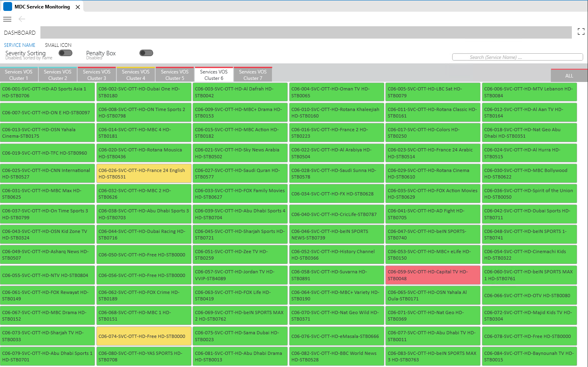Screen dimensions: 588x367
Task: Select C06-002 Dubai One HD tile
Action: [143, 92]
